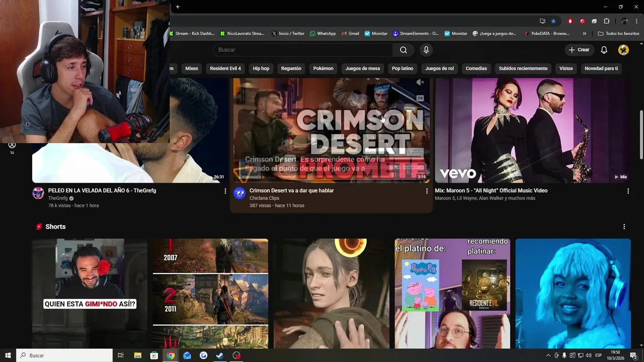Open the Shorts section options menu
This screenshot has width=644, height=362.
coord(624,227)
